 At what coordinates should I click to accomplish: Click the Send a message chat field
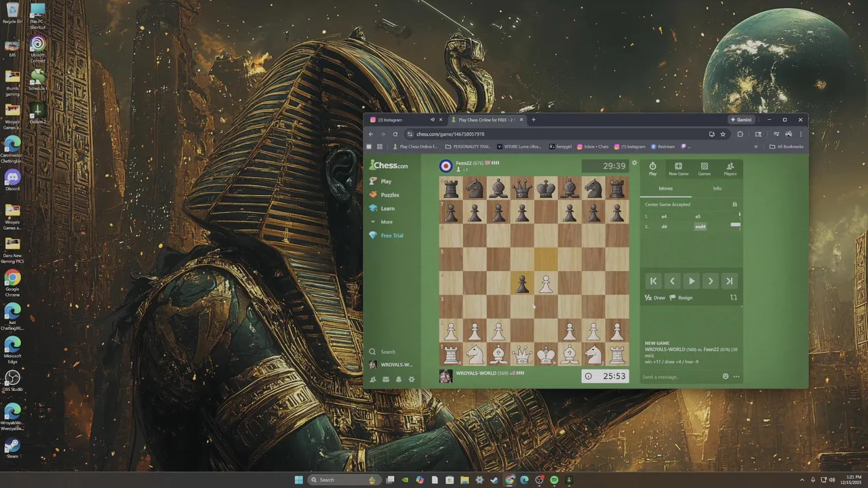(x=680, y=377)
